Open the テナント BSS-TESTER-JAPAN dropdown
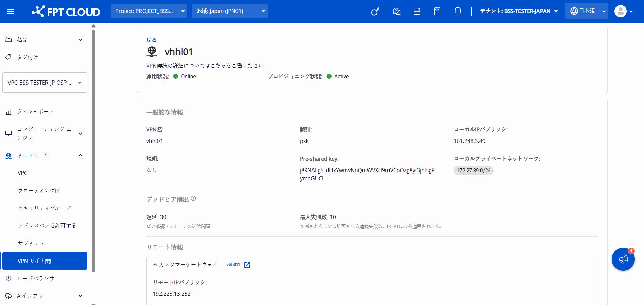Screen dimensions: 644x305 519,11
